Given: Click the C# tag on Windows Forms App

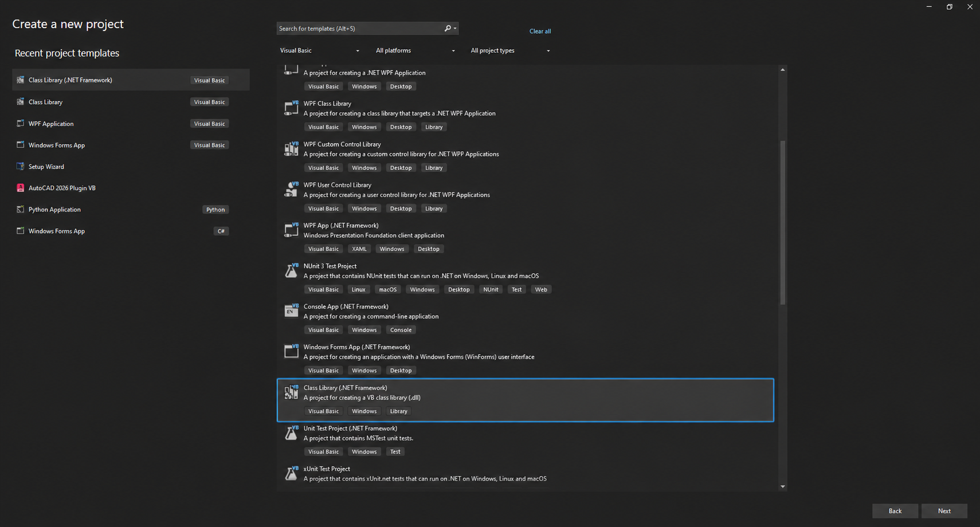Looking at the screenshot, I should [221, 231].
